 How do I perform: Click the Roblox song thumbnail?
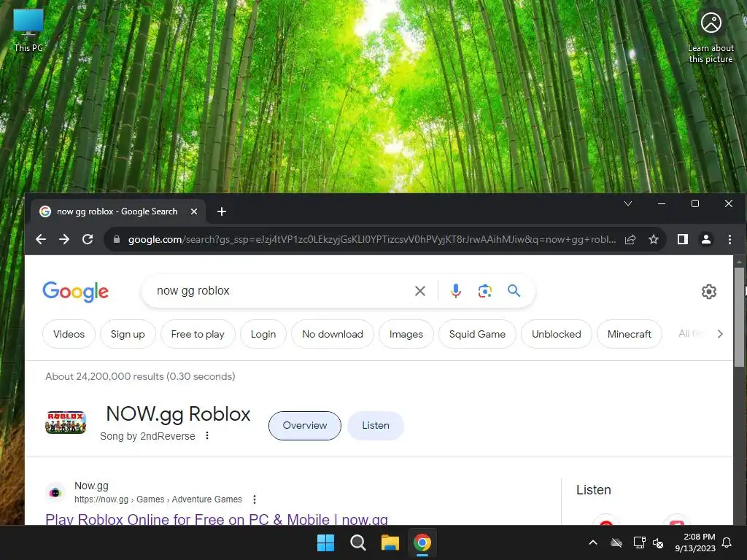click(66, 422)
